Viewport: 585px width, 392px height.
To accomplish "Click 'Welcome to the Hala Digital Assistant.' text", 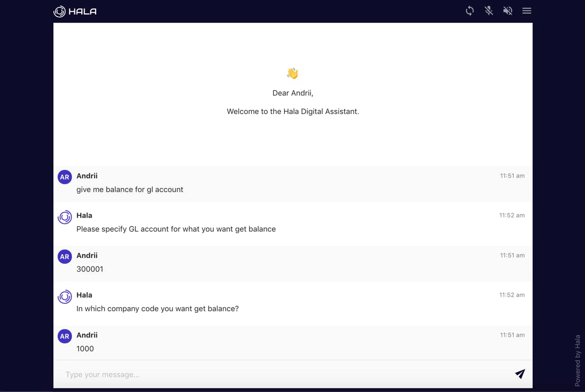I will [x=293, y=111].
